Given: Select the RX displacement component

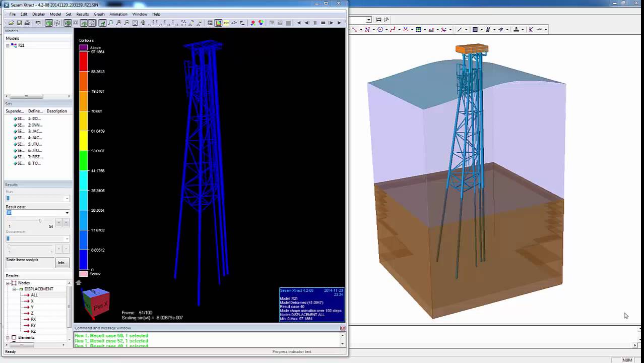Looking at the screenshot, I should [33, 319].
